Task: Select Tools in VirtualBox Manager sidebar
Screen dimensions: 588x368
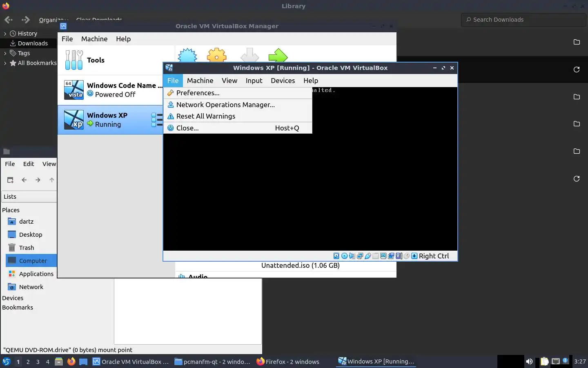Action: pos(116,60)
